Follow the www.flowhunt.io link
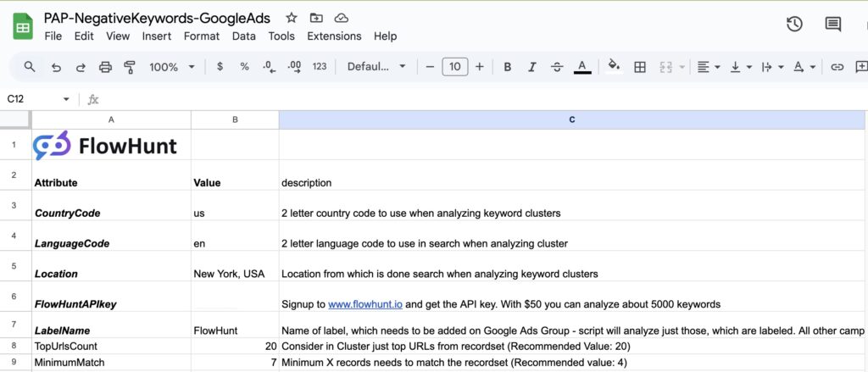This screenshot has width=868, height=372. pos(364,304)
